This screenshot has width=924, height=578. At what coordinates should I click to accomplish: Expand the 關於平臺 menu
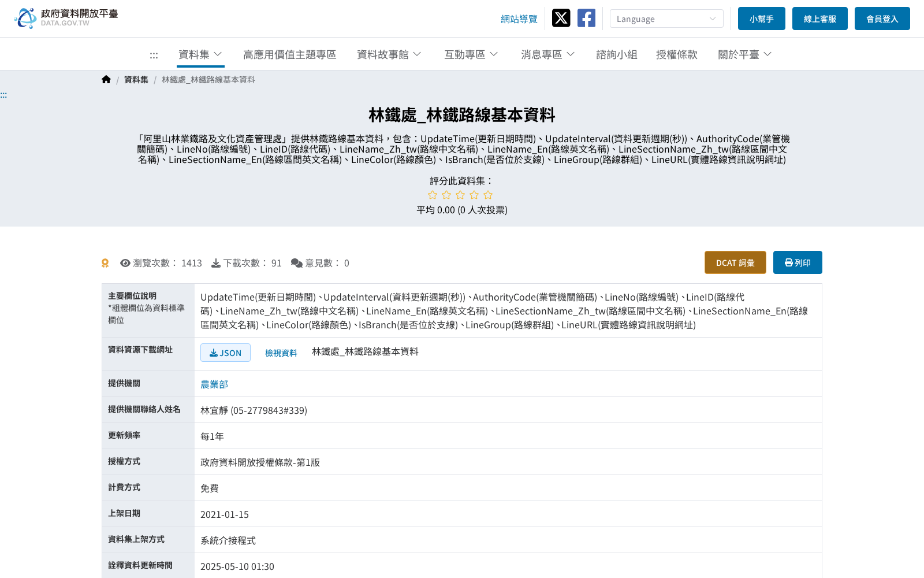click(x=745, y=54)
